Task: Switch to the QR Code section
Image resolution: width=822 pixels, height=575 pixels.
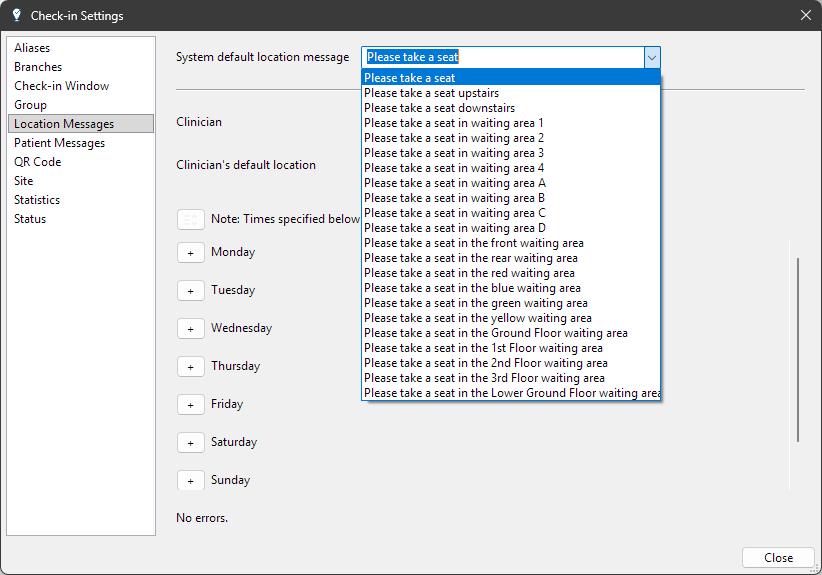Action: coord(37,162)
